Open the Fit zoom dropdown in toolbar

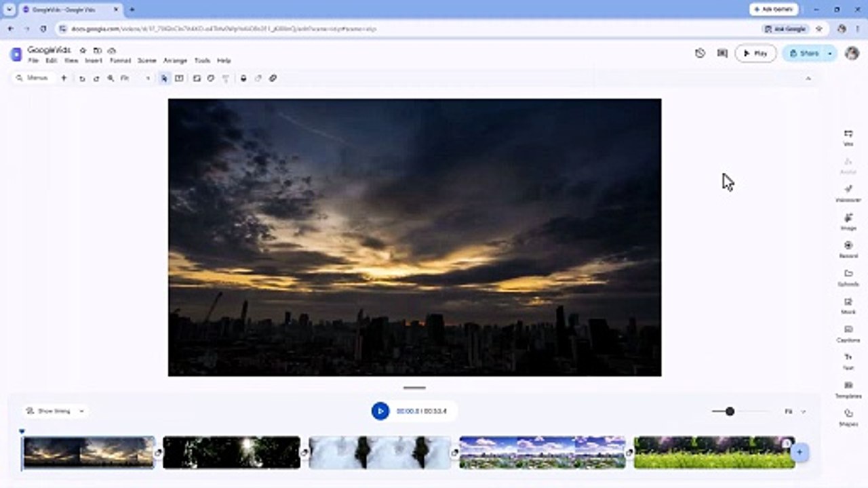click(135, 79)
